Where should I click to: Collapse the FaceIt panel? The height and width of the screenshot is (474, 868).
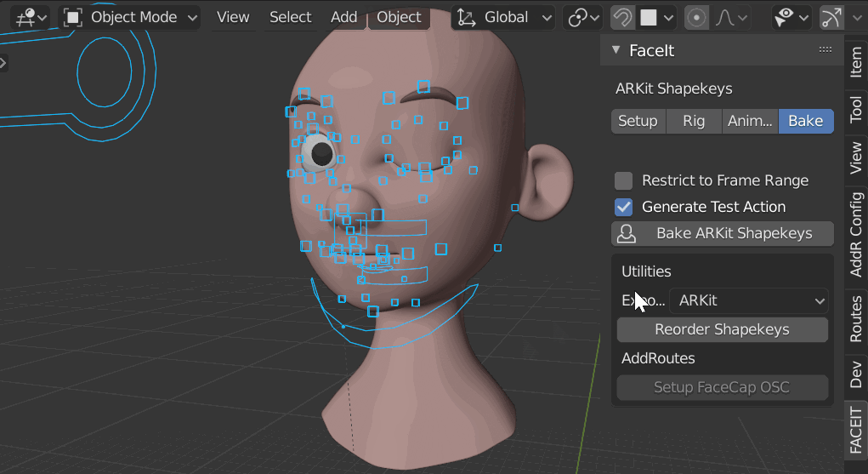(x=616, y=50)
